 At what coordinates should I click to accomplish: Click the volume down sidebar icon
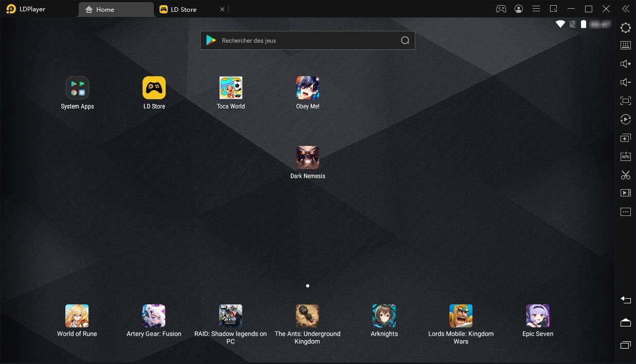(x=626, y=82)
